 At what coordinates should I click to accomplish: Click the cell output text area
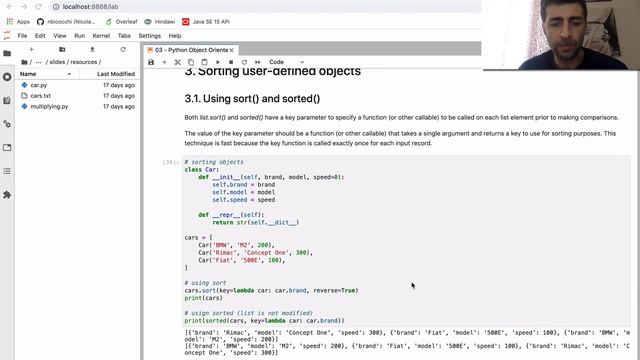point(407,342)
